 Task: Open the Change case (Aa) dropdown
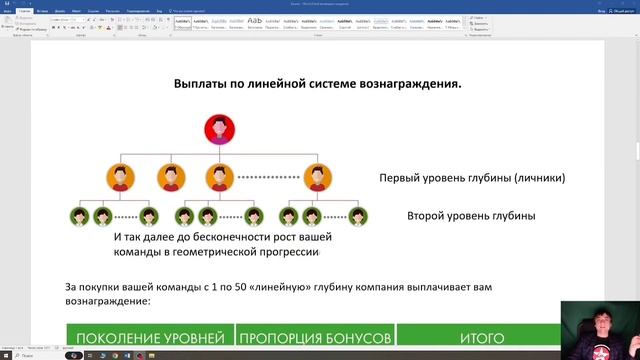[102, 20]
